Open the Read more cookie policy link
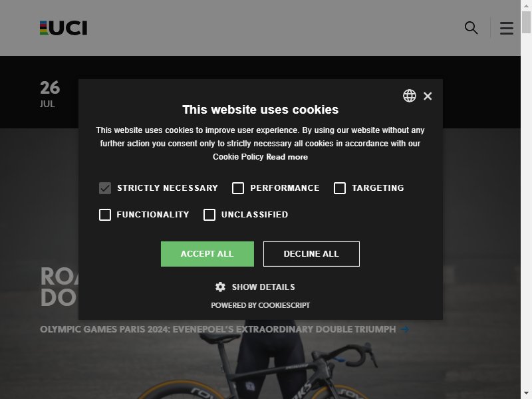Image resolution: width=532 pixels, height=399 pixels. click(287, 157)
